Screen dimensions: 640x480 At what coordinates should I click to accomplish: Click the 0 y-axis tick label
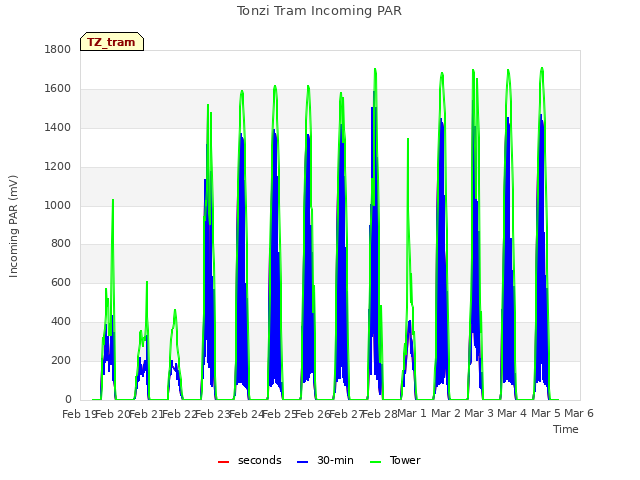(68, 399)
